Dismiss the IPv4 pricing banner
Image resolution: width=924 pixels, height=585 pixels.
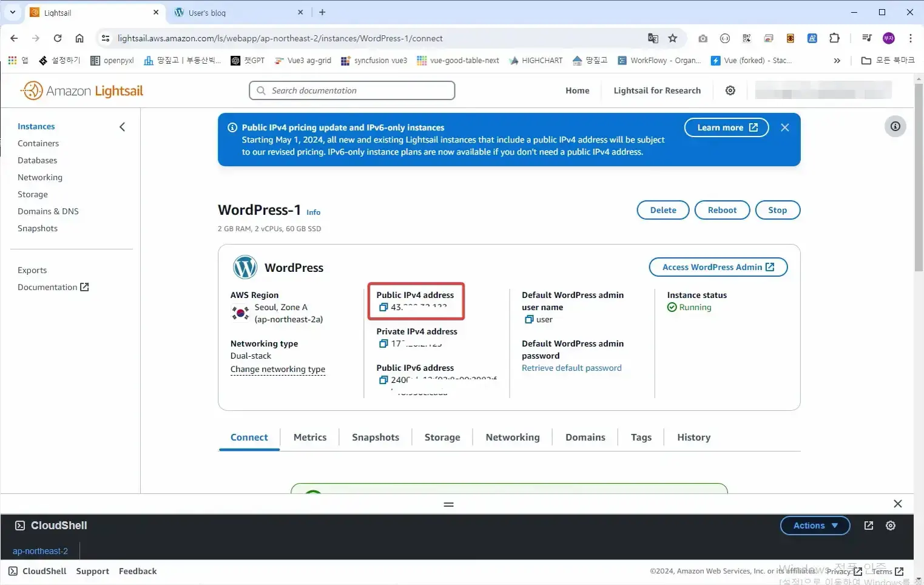coord(785,127)
